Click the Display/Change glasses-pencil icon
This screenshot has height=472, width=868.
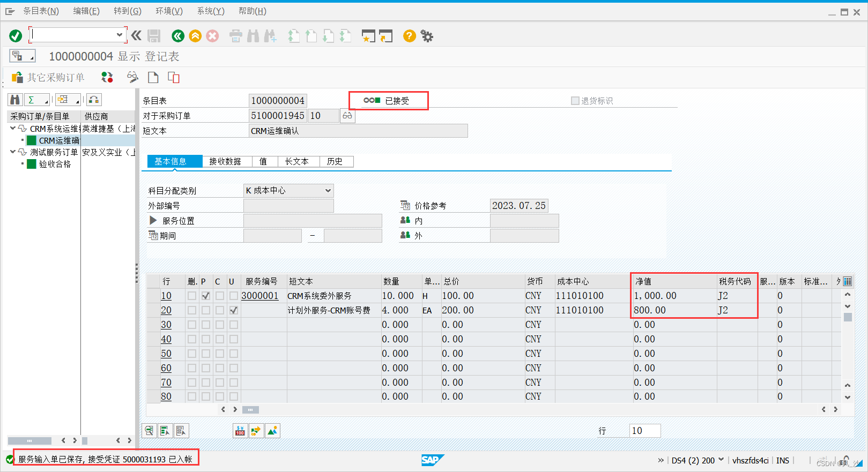pyautogui.click(x=132, y=77)
